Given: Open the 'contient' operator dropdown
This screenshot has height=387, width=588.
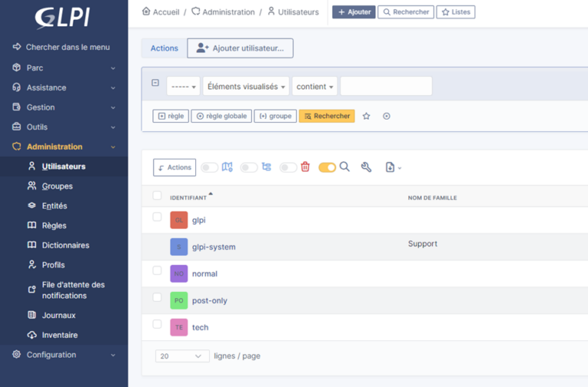Looking at the screenshot, I should pyautogui.click(x=315, y=87).
